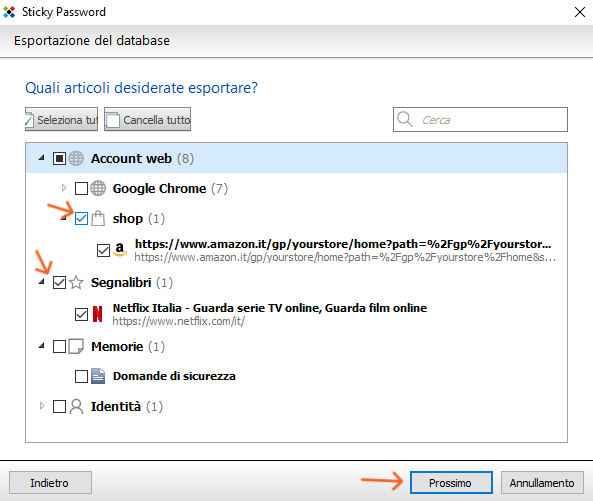Click the grey amazon.it URL subtitle
The height and width of the screenshot is (501, 593).
click(345, 257)
